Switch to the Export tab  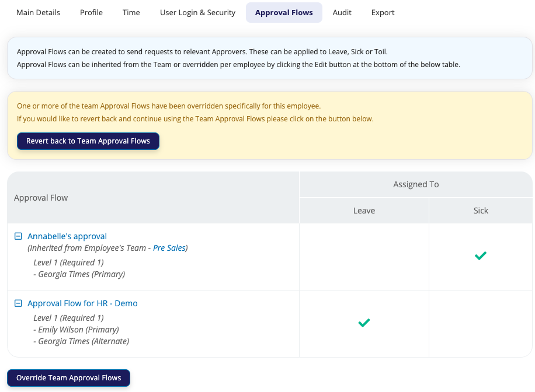[383, 13]
